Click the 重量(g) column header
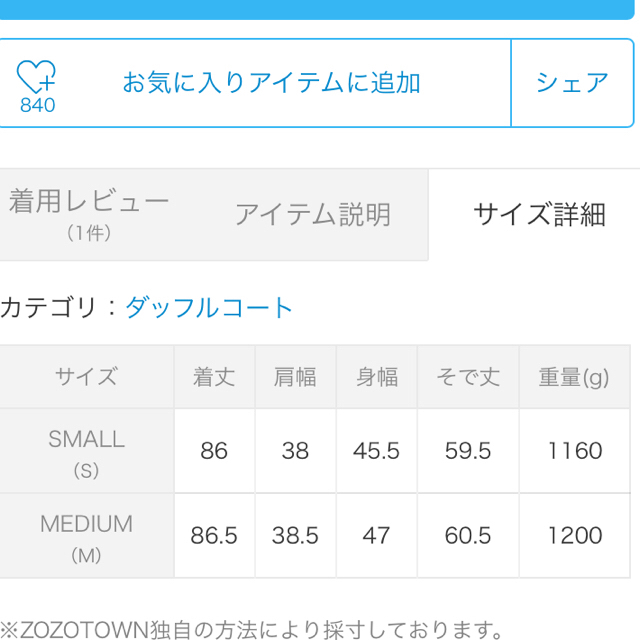640x640 pixels. tap(575, 377)
